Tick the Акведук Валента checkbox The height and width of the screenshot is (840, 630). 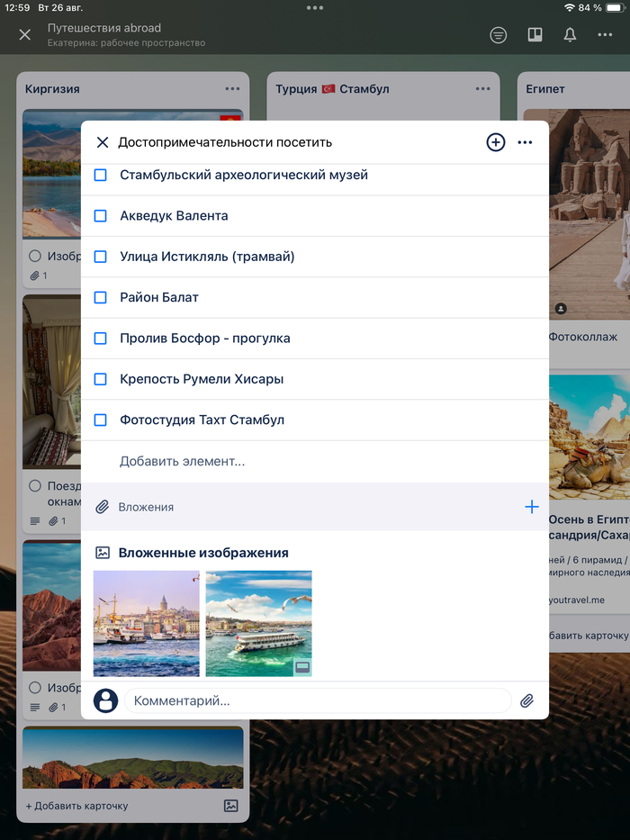101,216
